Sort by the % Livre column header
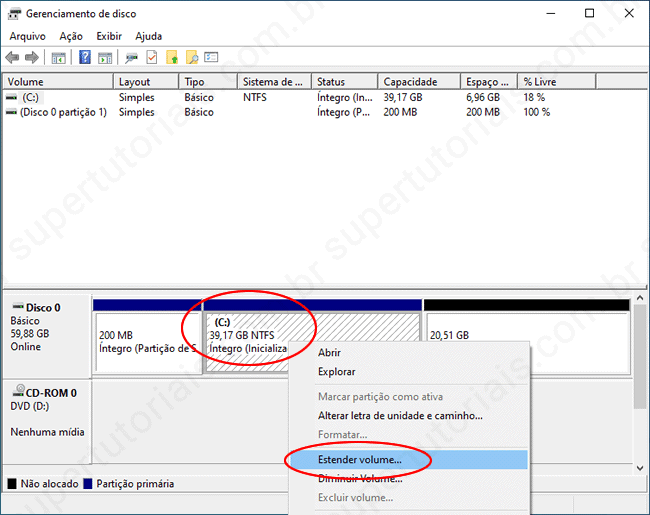 click(x=557, y=82)
